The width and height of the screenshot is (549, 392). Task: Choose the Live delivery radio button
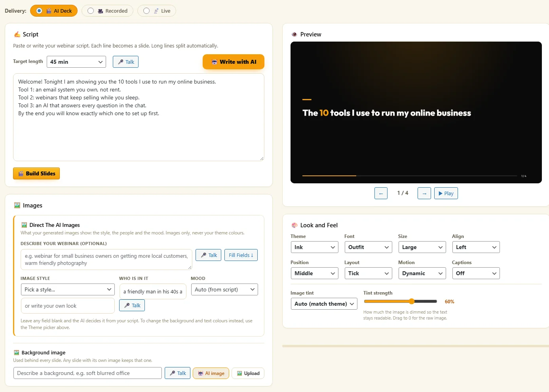tap(146, 11)
